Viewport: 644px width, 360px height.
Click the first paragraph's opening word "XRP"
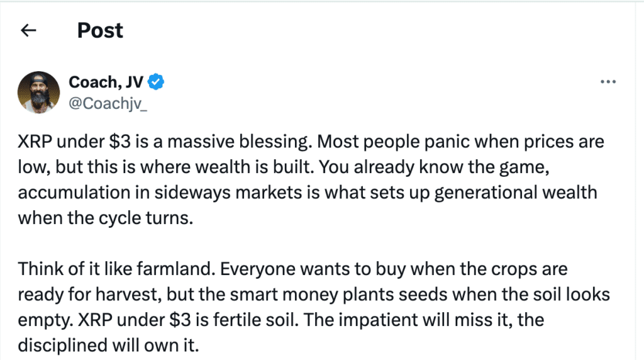pos(34,142)
